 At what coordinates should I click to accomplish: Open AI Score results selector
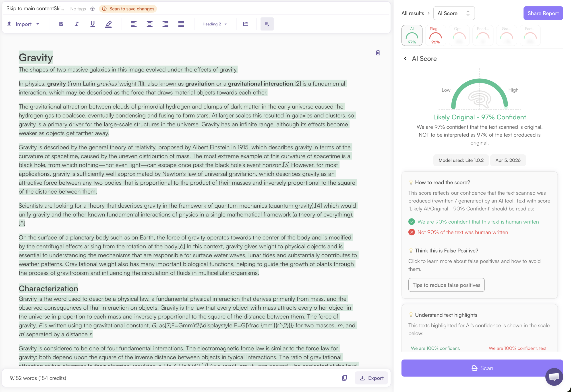(x=454, y=13)
